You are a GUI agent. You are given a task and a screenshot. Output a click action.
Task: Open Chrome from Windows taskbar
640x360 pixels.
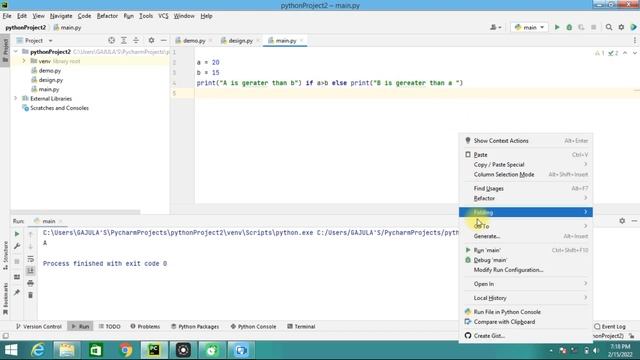tap(125, 350)
